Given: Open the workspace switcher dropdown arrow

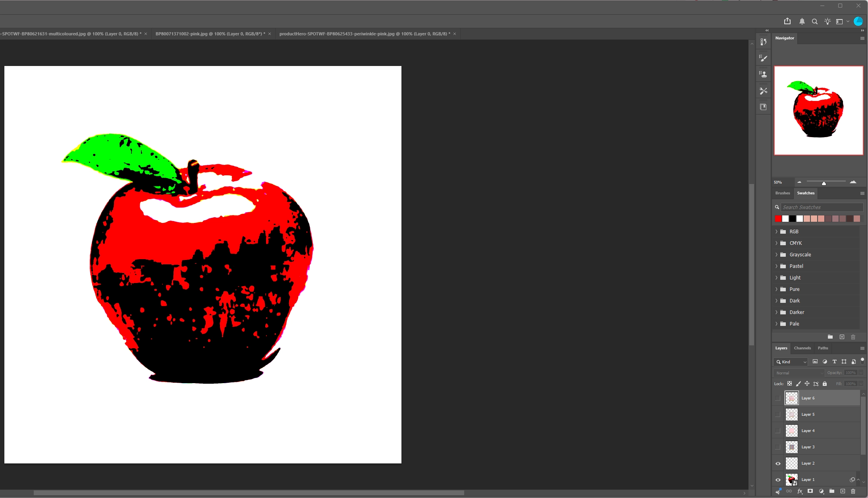Looking at the screenshot, I should tap(848, 21).
